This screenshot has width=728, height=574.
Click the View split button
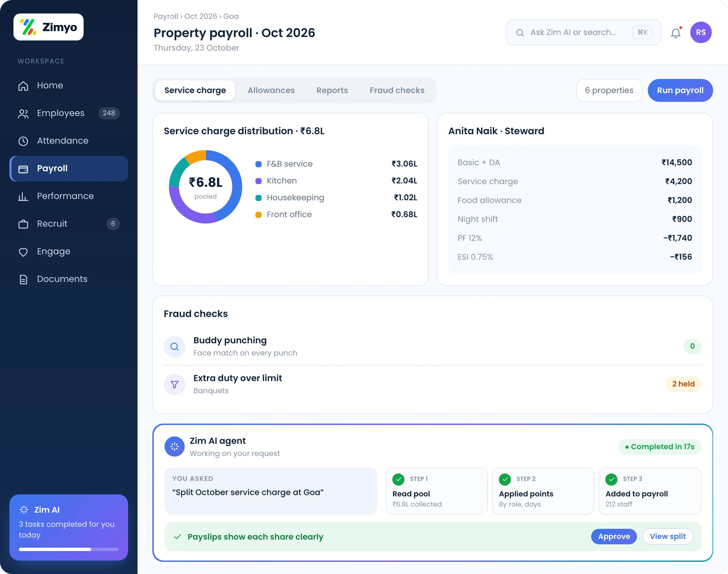click(668, 537)
